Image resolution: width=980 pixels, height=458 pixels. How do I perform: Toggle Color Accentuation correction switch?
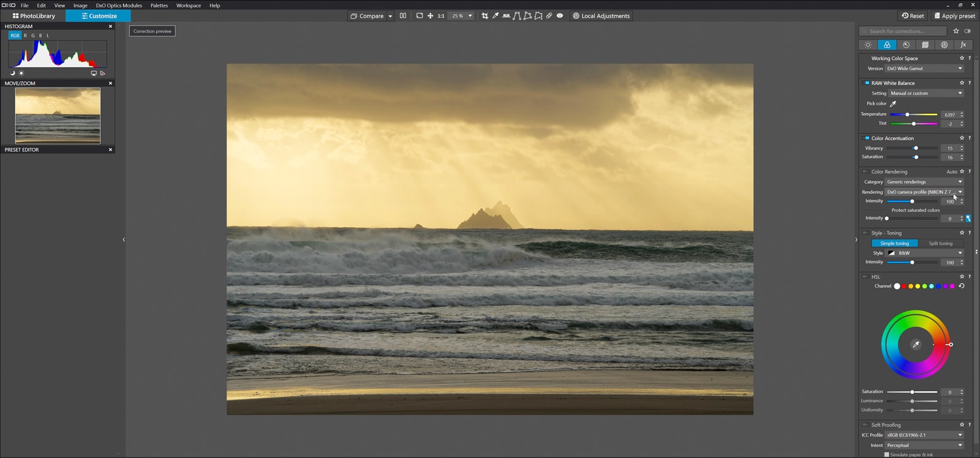click(866, 138)
